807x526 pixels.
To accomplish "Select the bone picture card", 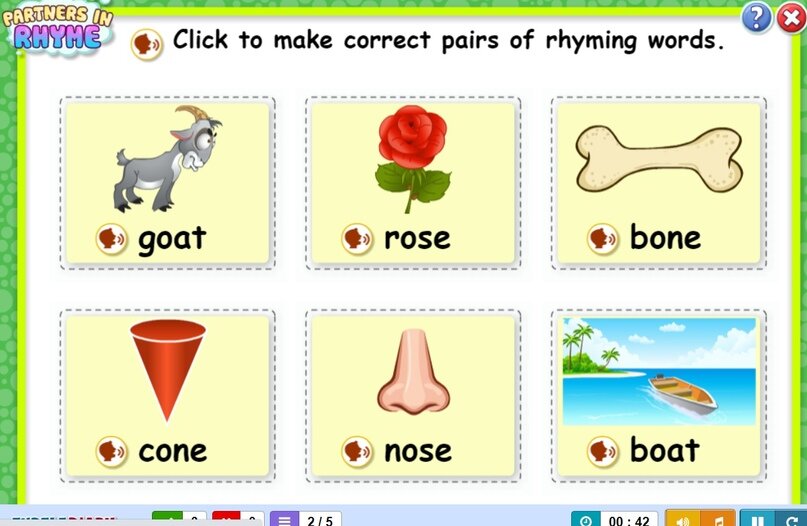I will coord(659,183).
